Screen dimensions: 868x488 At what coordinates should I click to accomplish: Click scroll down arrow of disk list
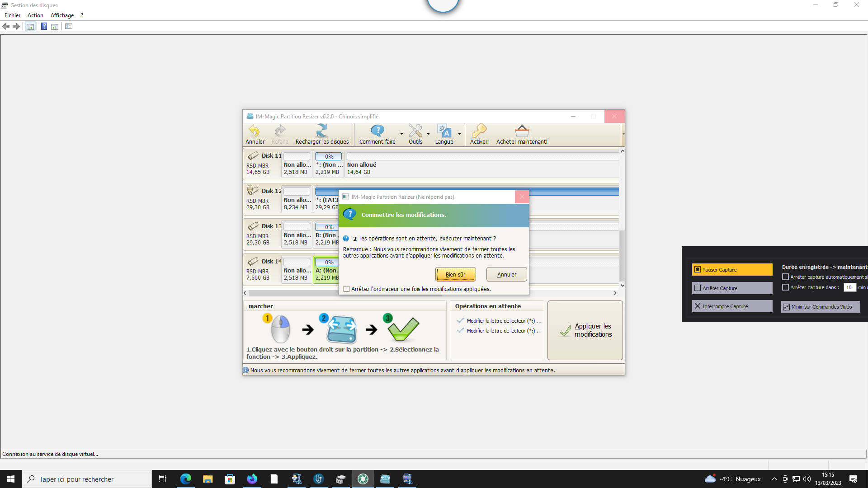(x=623, y=285)
